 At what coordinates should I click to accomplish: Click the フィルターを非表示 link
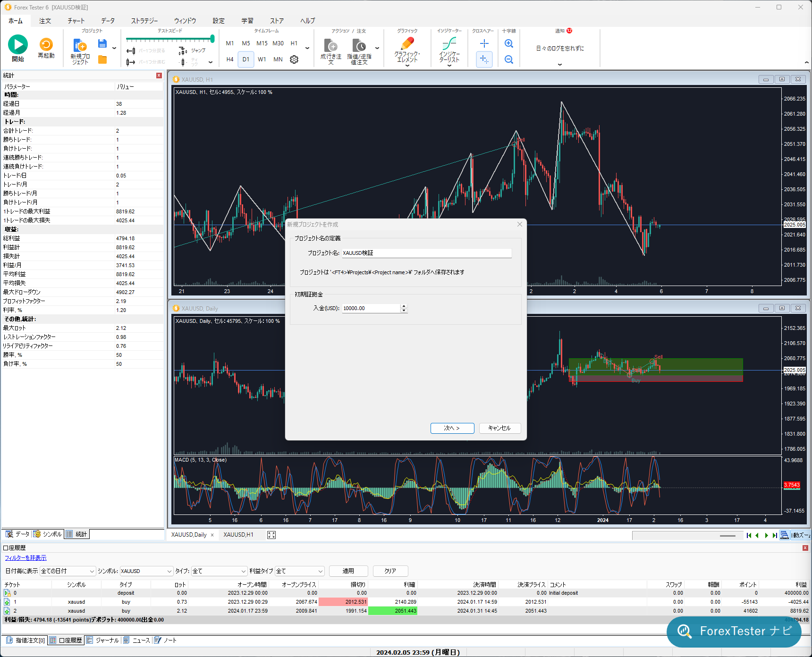coord(26,558)
